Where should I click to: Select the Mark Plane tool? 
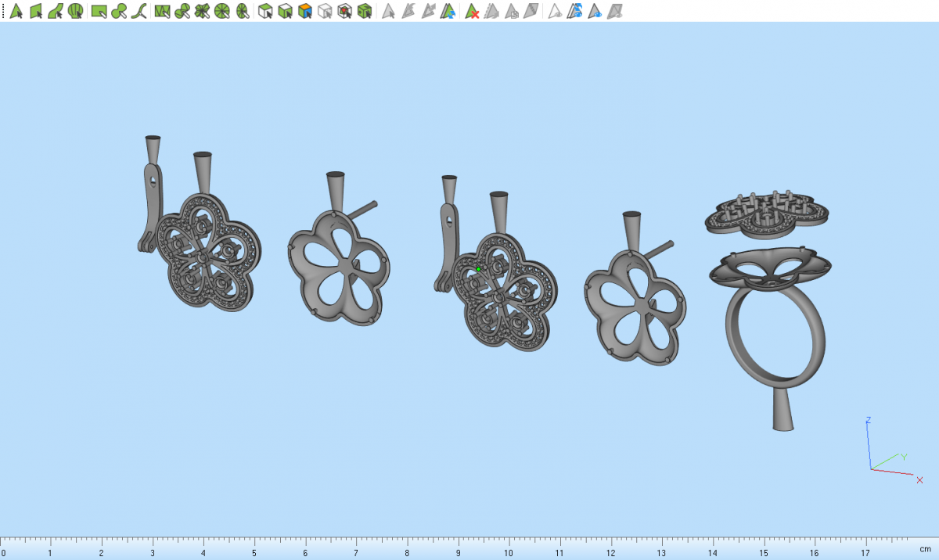coord(35,11)
